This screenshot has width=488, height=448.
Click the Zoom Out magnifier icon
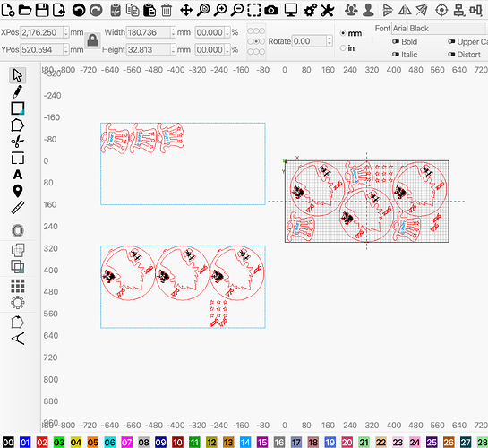coord(237,10)
